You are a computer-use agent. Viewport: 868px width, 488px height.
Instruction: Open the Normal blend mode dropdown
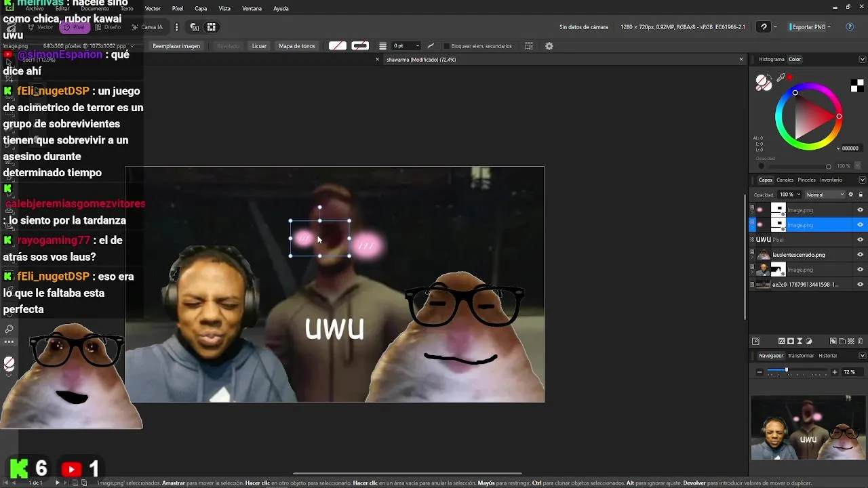click(825, 195)
